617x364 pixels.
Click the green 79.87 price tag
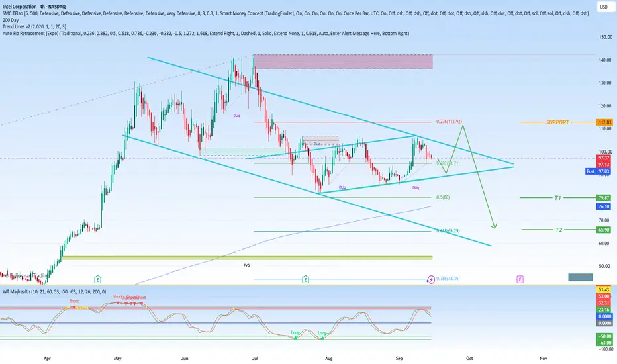pos(604,198)
